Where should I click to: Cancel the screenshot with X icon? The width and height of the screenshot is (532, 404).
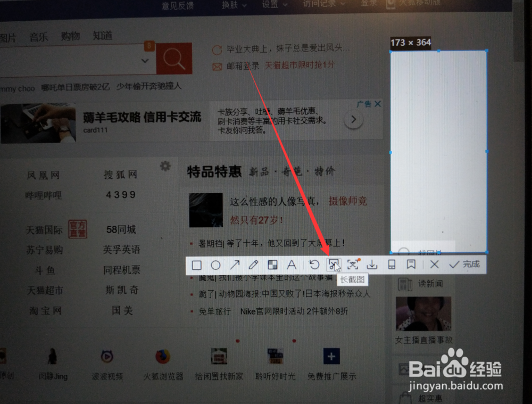click(x=434, y=264)
